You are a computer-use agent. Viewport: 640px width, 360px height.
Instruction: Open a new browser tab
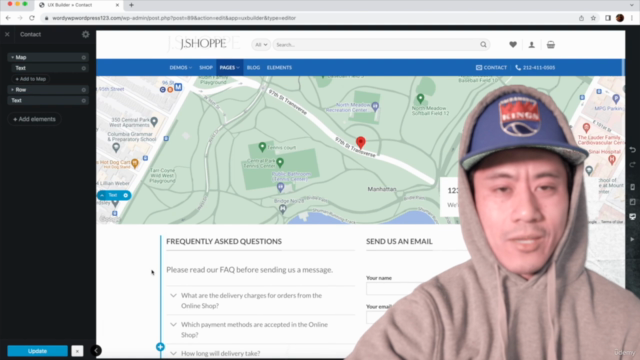(131, 5)
